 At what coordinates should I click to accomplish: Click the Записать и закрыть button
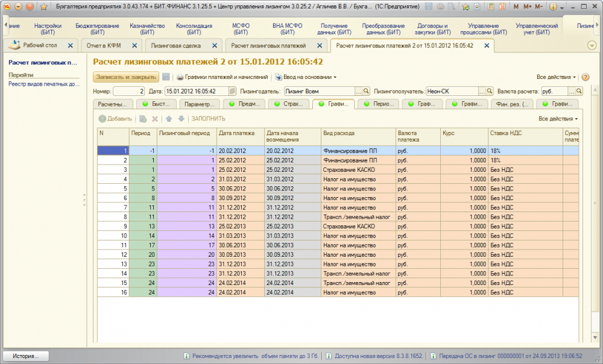tap(126, 77)
